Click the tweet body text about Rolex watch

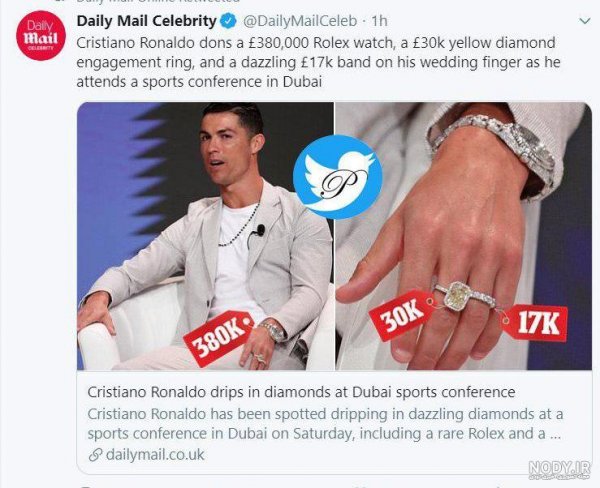[318, 62]
